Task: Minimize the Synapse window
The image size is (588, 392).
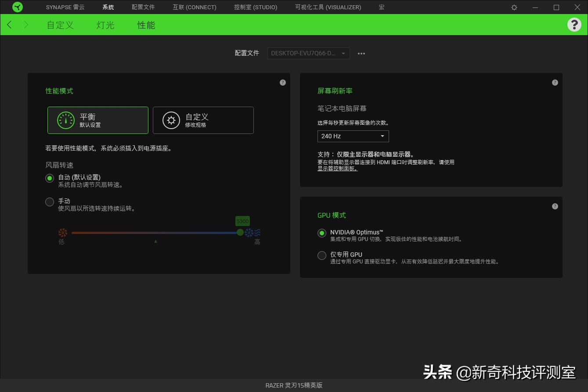Action: [x=535, y=7]
